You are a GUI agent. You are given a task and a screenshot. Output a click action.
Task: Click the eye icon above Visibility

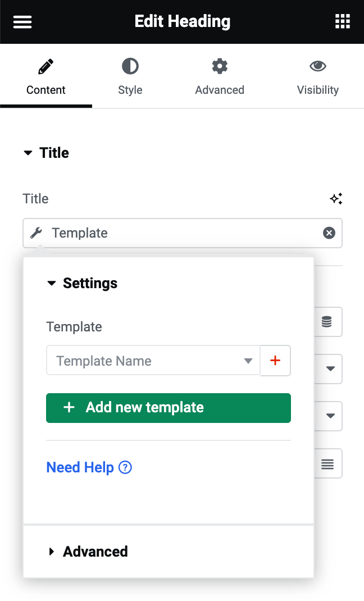(x=317, y=66)
